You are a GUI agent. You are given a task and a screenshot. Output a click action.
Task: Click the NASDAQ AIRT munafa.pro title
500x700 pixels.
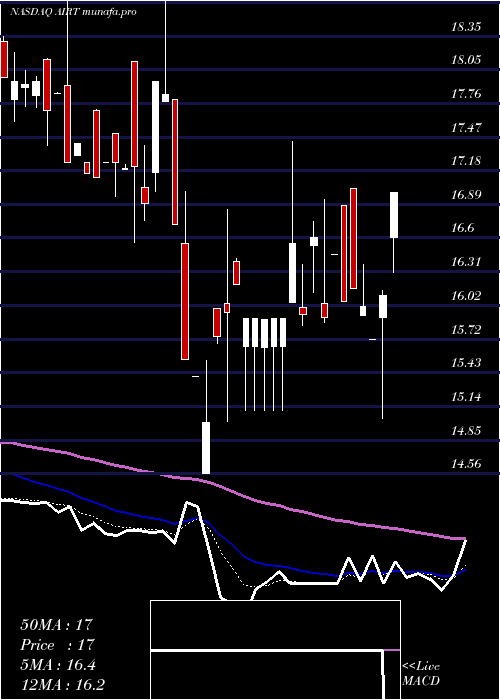point(73,12)
